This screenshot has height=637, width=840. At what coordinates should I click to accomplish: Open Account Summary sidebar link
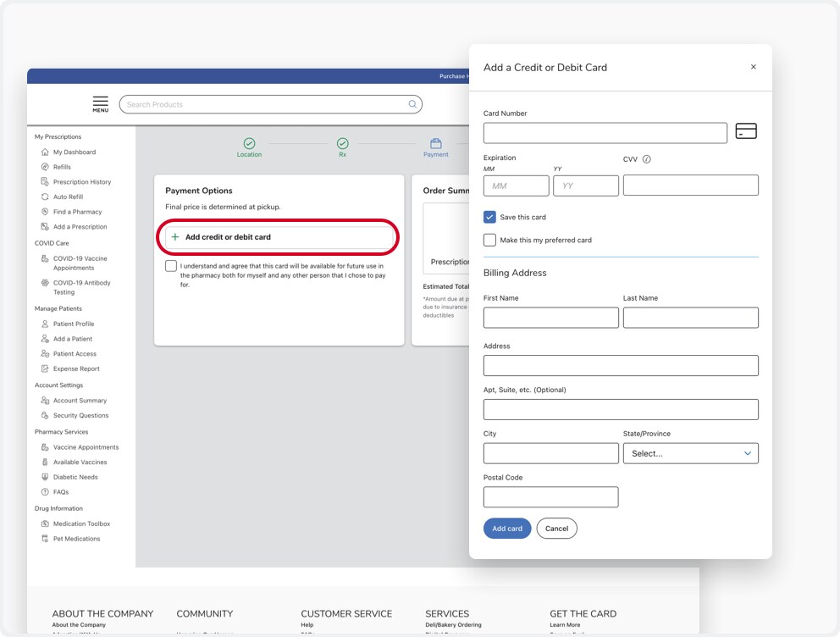tap(80, 401)
